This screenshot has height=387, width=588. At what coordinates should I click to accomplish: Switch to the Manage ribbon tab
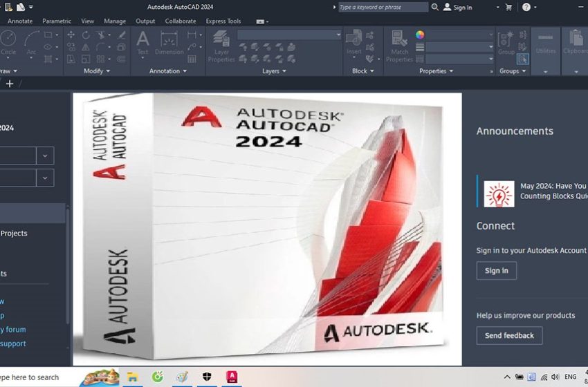115,21
